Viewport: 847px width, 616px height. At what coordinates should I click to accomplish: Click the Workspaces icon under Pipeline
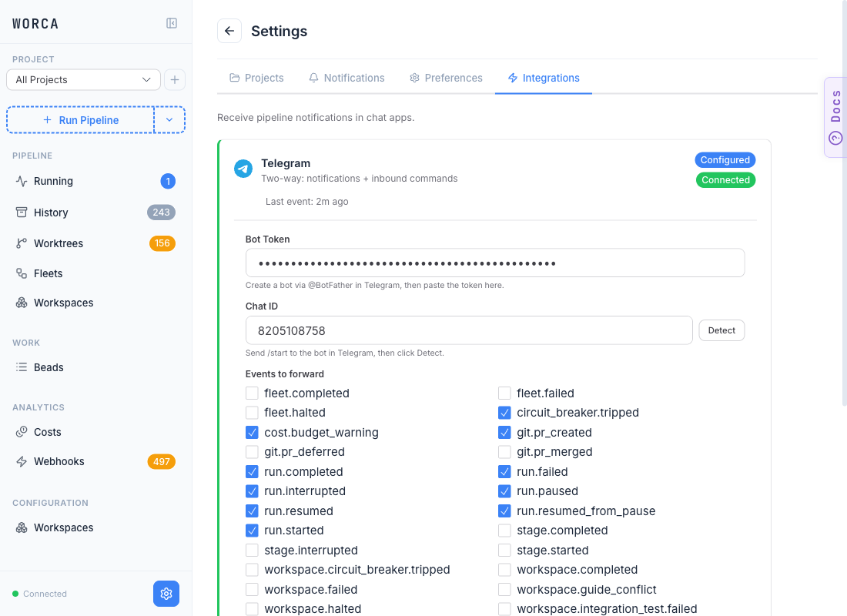22,303
